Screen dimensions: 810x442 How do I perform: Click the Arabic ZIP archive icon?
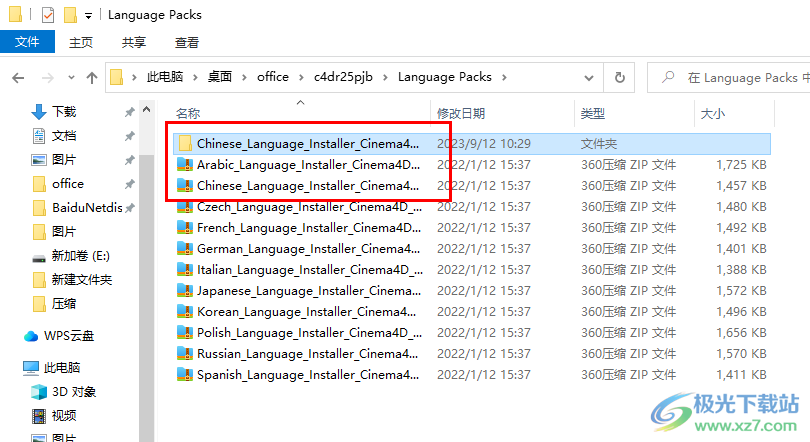184,165
